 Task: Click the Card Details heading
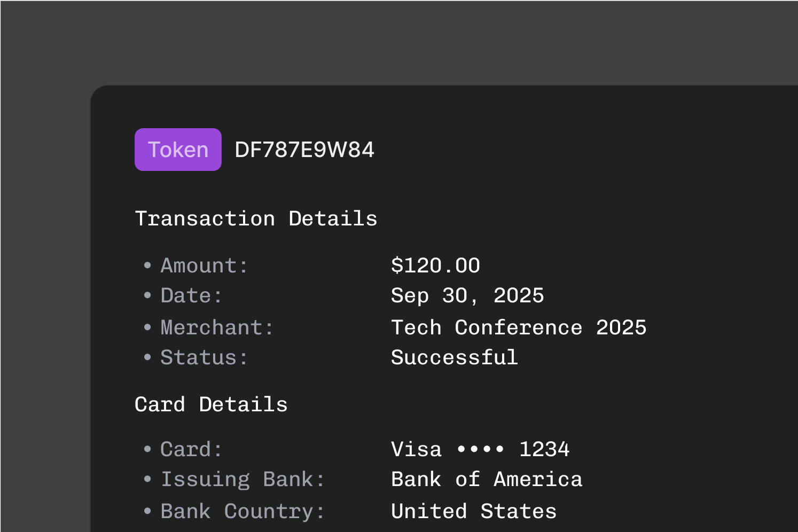coord(211,405)
